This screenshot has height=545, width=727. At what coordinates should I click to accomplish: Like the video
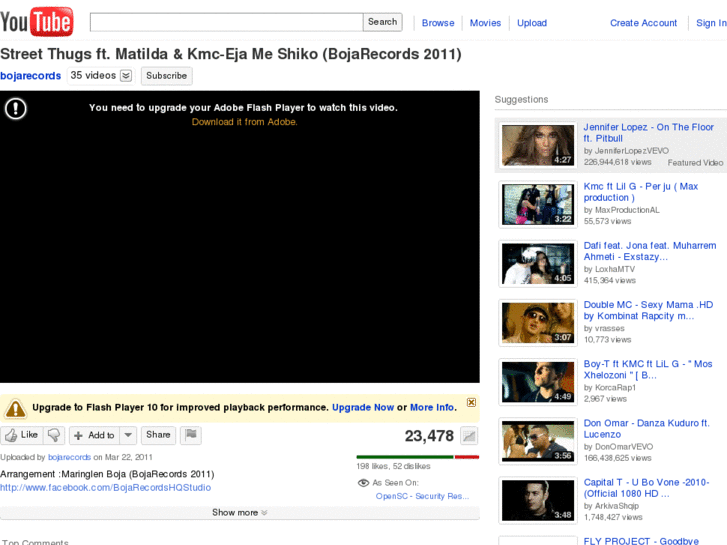click(x=22, y=435)
